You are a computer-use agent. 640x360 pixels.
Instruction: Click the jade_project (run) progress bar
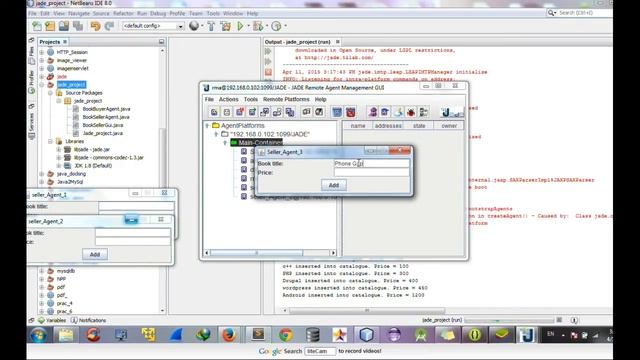pyautogui.click(x=509, y=320)
